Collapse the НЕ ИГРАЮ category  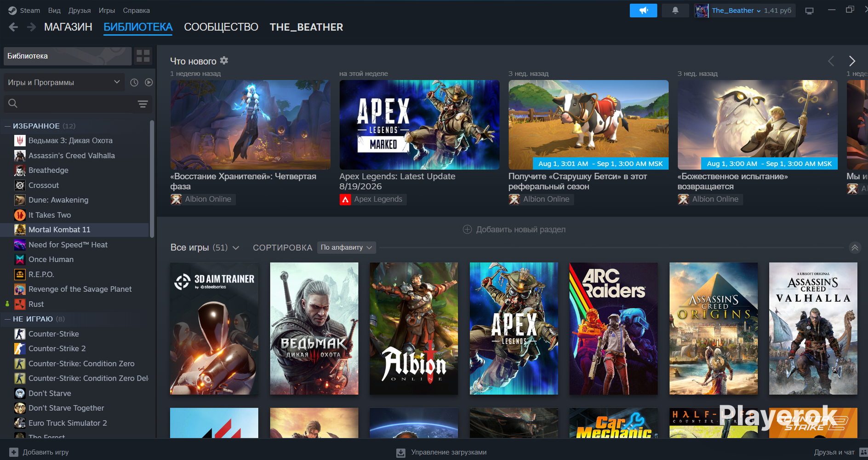click(x=7, y=319)
